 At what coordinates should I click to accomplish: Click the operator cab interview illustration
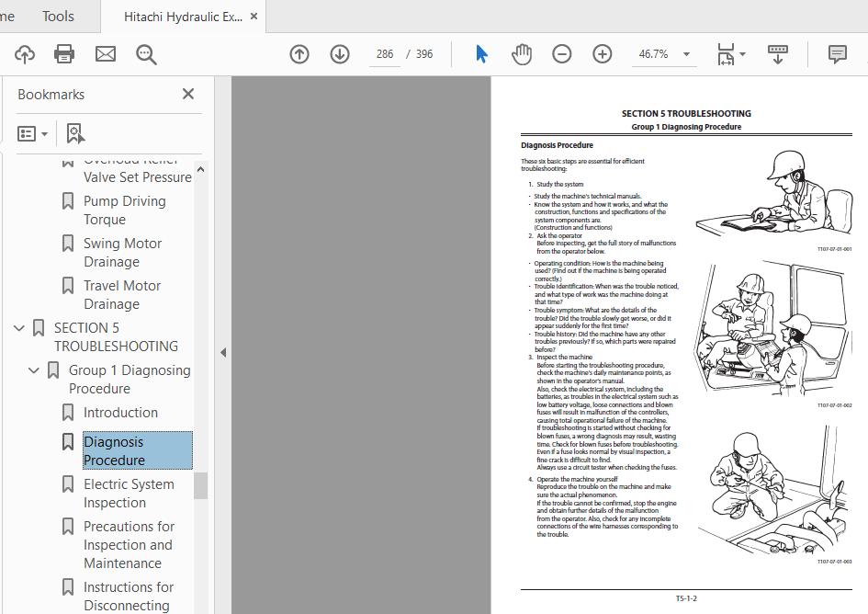click(x=771, y=329)
